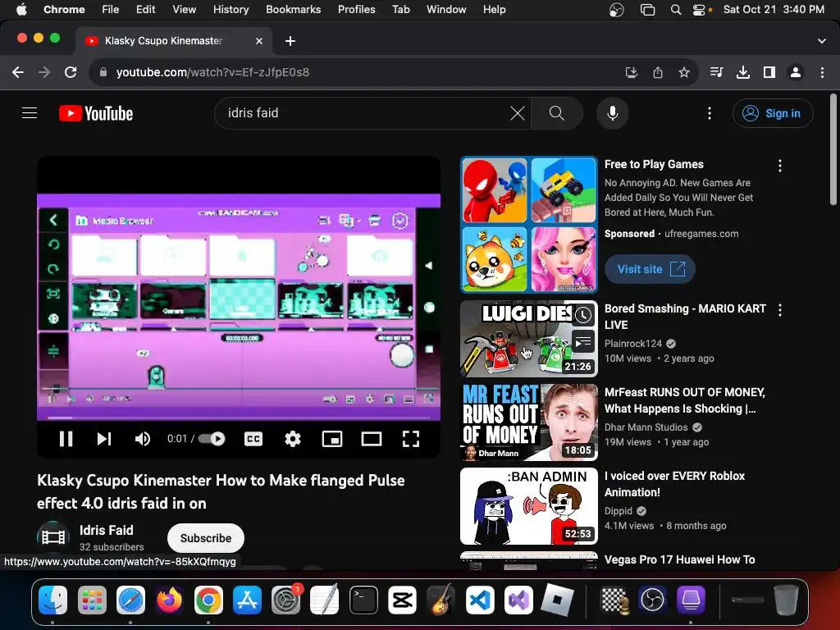840x630 pixels.
Task: Open the Chrome three-dot menu
Action: click(x=822, y=72)
